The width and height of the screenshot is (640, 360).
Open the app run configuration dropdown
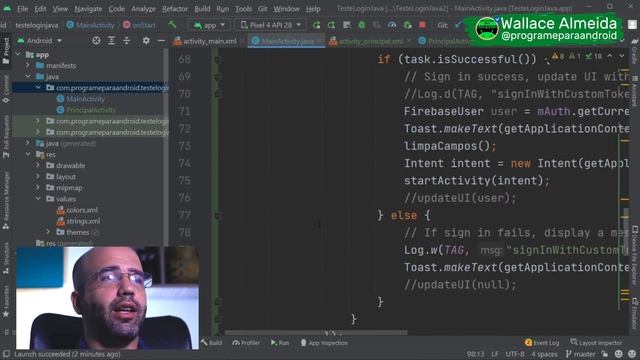click(x=209, y=25)
